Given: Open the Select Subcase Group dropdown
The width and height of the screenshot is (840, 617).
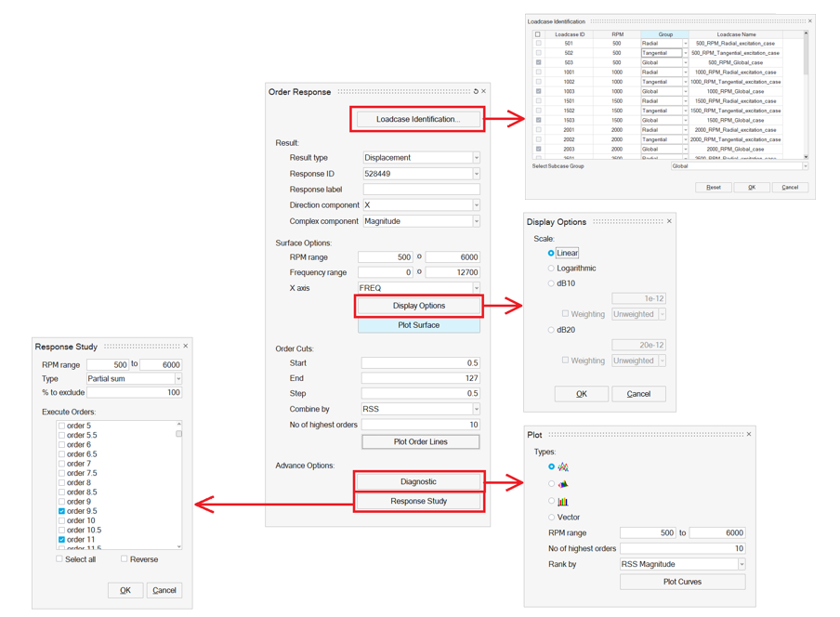Looking at the screenshot, I should [x=740, y=166].
